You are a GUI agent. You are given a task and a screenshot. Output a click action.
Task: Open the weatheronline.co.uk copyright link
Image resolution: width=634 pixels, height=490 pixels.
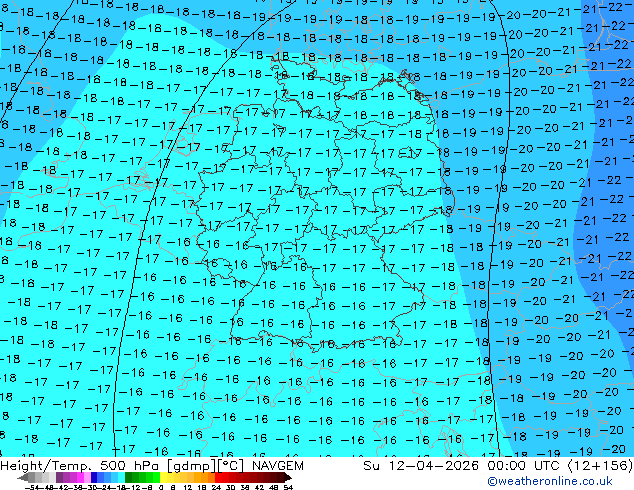pyautogui.click(x=550, y=481)
